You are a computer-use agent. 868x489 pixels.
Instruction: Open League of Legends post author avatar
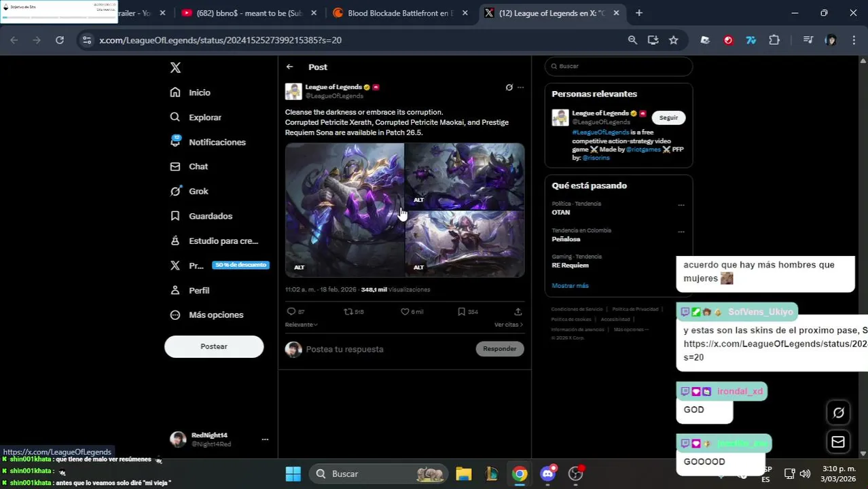point(293,91)
